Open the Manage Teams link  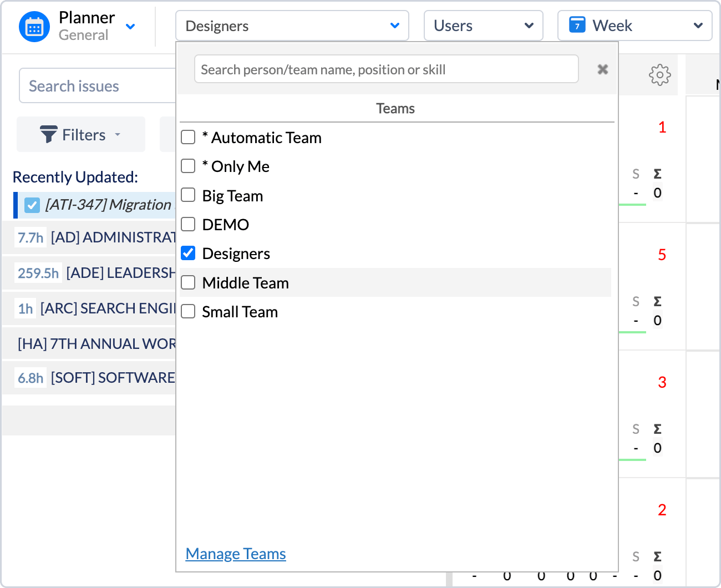pos(236,554)
